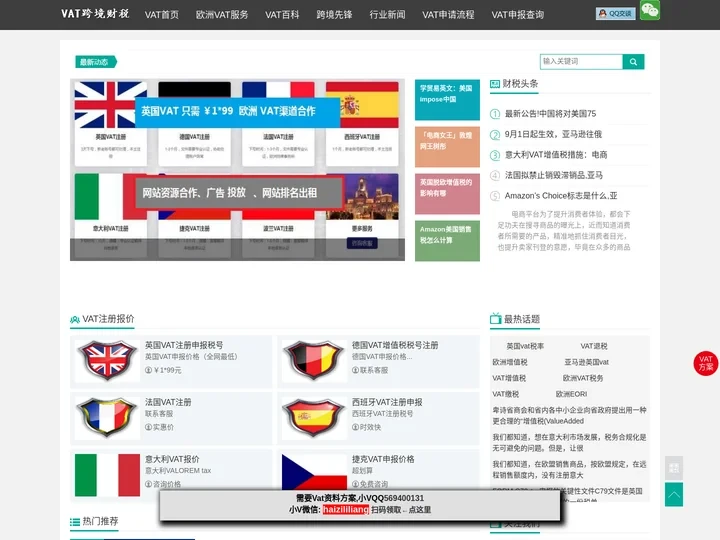Open the teal tile 学贸易英文：美国 impose中国

(447, 100)
